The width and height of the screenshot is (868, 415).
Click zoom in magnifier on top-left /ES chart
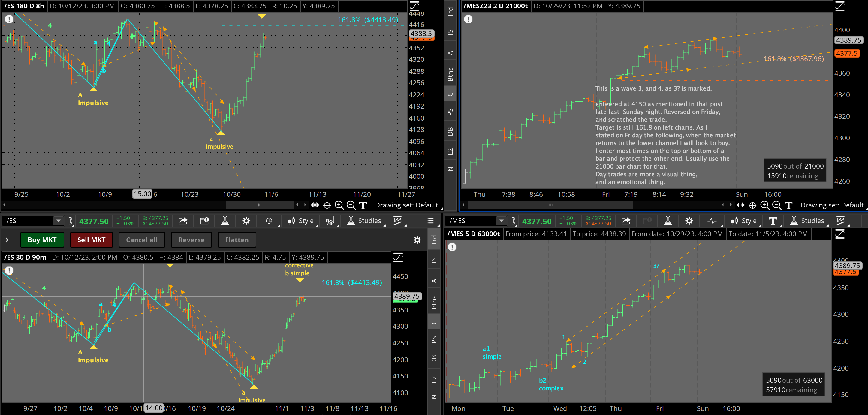tap(339, 205)
